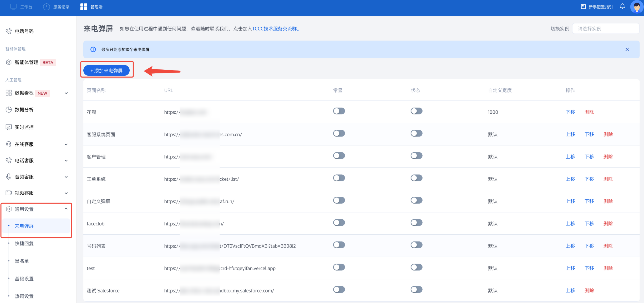Open the 请选择实例 instance selector
The height and width of the screenshot is (303, 644).
605,29
